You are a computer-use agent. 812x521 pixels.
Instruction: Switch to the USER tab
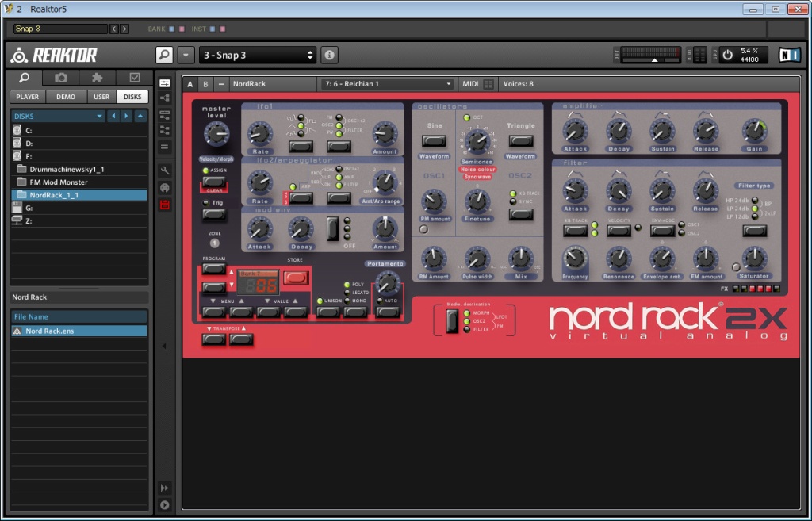tap(101, 97)
